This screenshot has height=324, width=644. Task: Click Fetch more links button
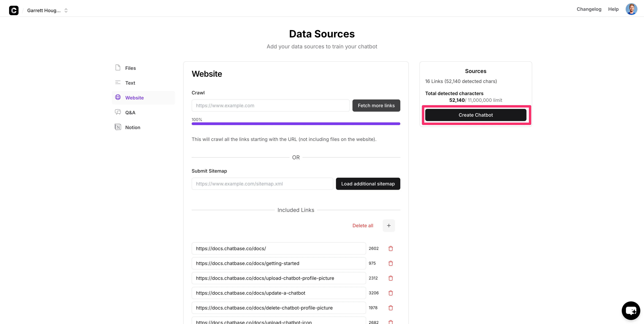point(376,106)
